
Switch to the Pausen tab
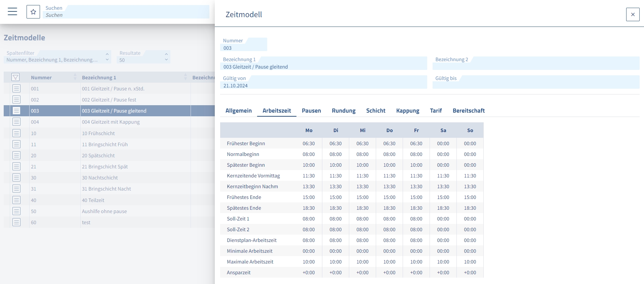tap(311, 111)
